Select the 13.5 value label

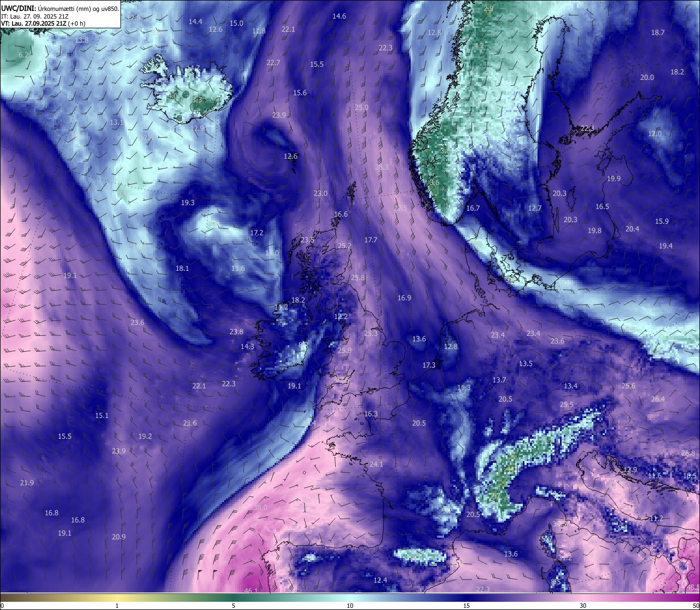(526, 363)
